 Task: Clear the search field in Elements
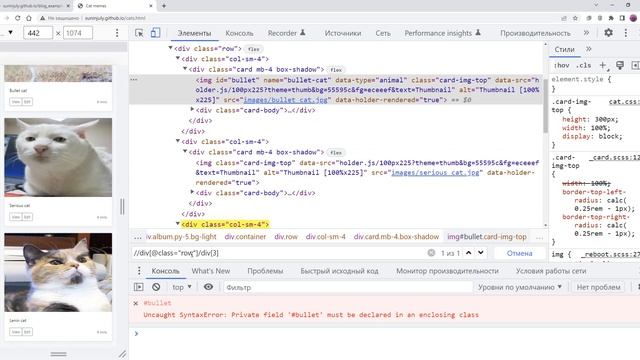point(431,253)
